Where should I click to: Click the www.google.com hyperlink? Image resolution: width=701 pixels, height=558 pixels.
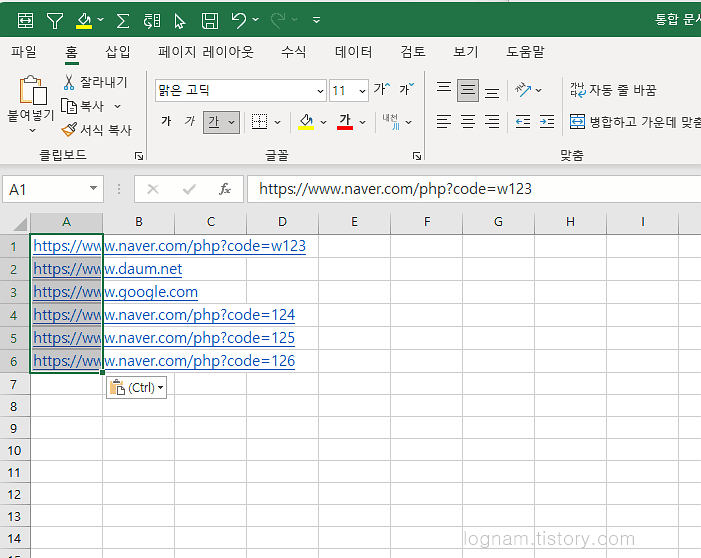coord(115,292)
